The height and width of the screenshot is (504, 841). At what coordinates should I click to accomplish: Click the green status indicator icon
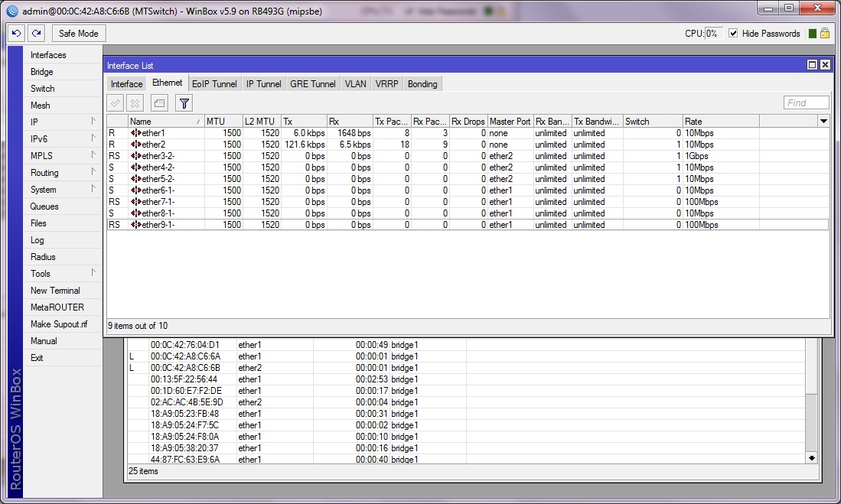[812, 34]
